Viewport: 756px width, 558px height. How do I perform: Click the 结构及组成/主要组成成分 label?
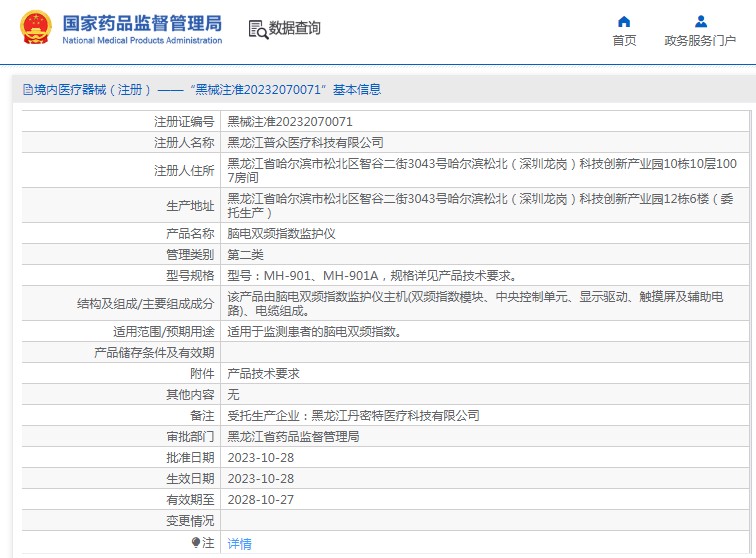click(x=145, y=304)
